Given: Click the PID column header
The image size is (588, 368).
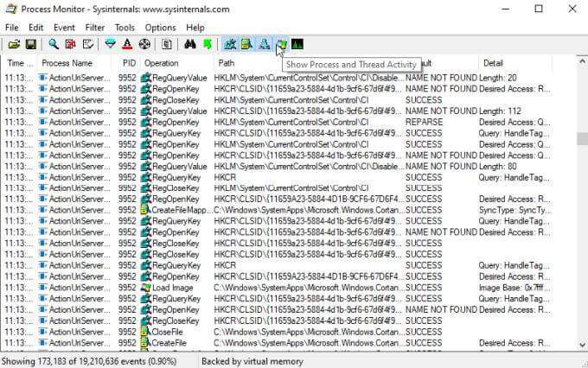Looking at the screenshot, I should [126, 63].
